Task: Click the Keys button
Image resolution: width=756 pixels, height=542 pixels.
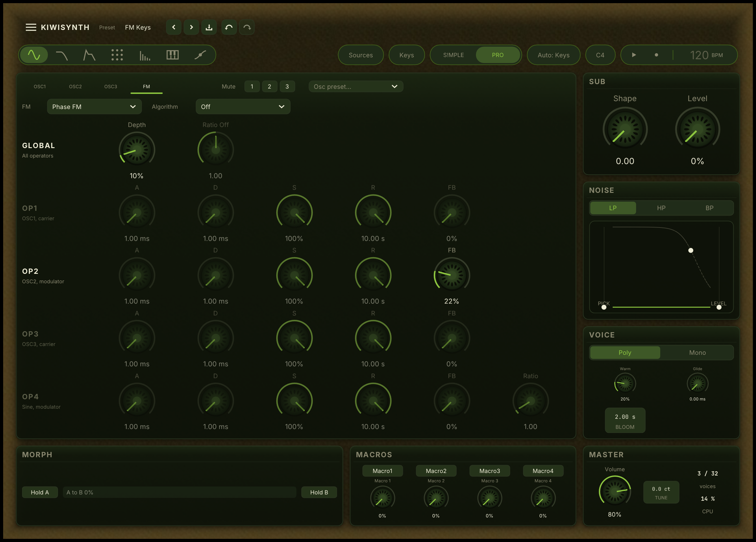Action: [407, 55]
